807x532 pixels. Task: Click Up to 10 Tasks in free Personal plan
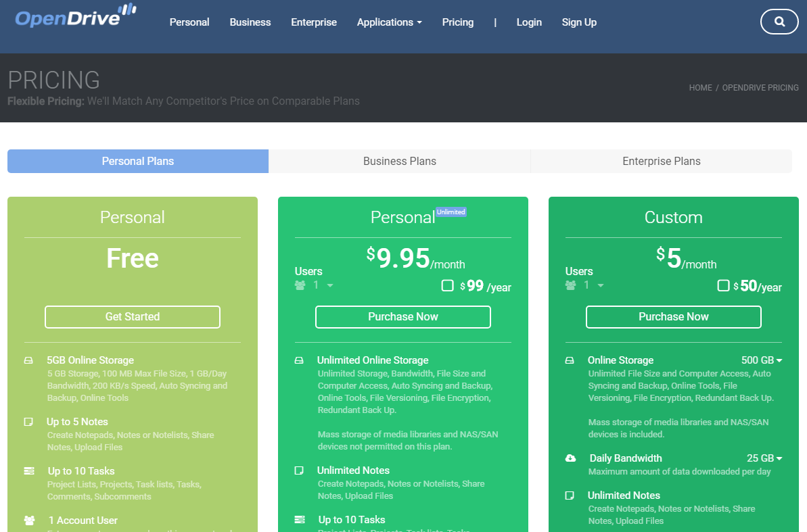pyautogui.click(x=81, y=470)
